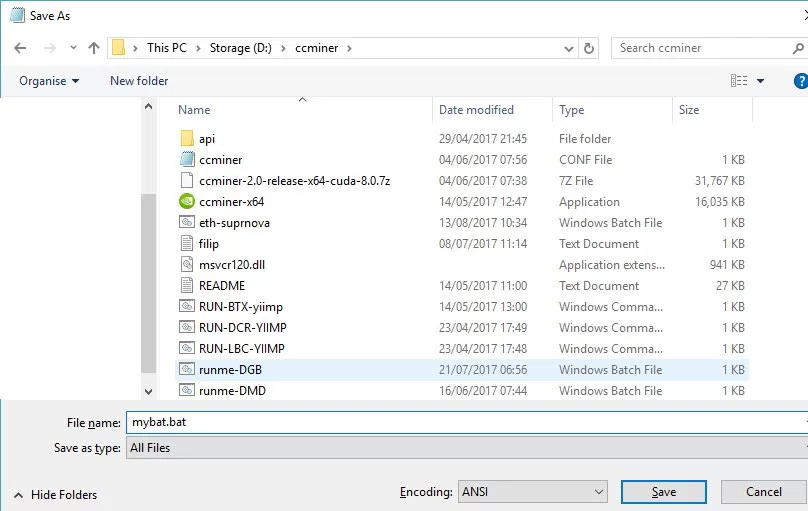Select 'This PC' in the breadcrumb
The height and width of the screenshot is (511, 808).
(166, 48)
